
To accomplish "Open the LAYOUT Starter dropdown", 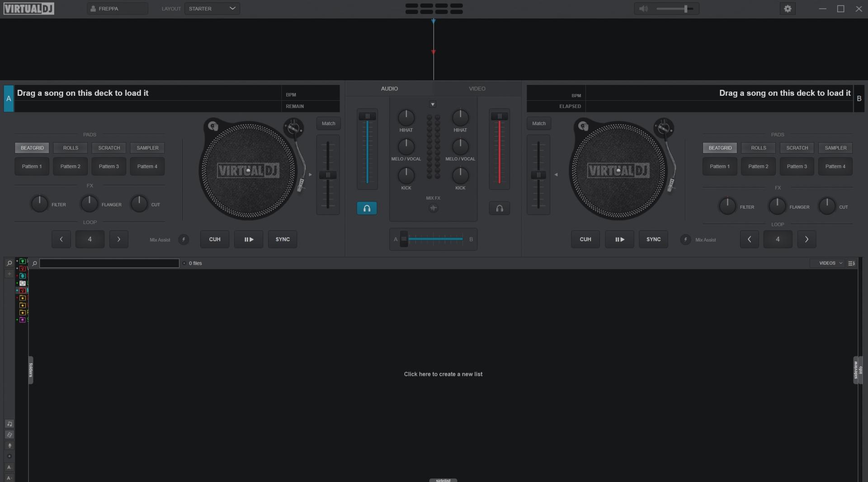I will 212,9.
